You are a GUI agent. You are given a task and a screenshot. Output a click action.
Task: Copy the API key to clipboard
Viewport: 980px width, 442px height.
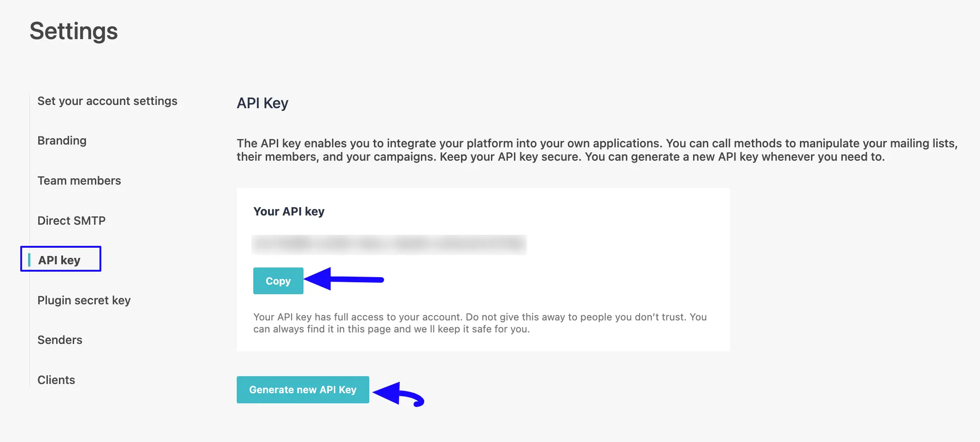(278, 280)
